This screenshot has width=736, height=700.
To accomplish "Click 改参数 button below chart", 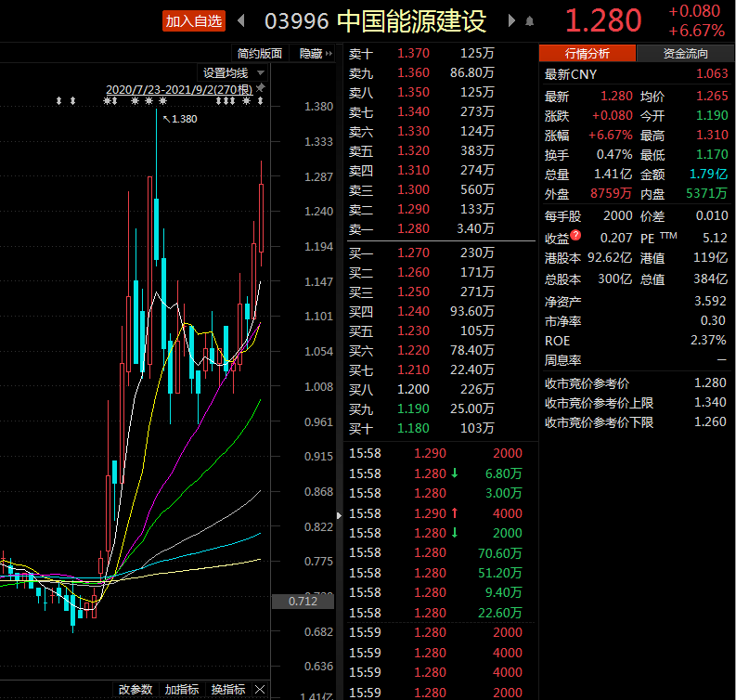I will (136, 689).
